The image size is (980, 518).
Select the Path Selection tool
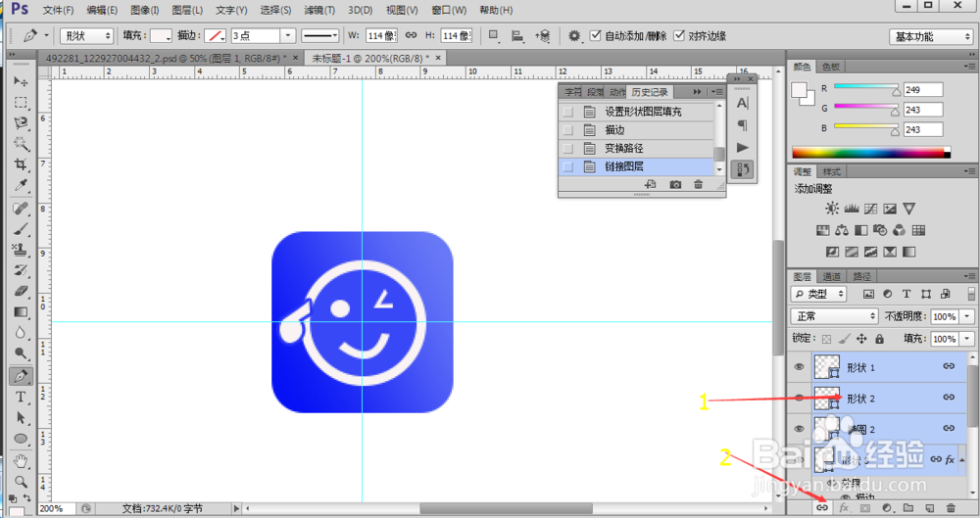21,417
